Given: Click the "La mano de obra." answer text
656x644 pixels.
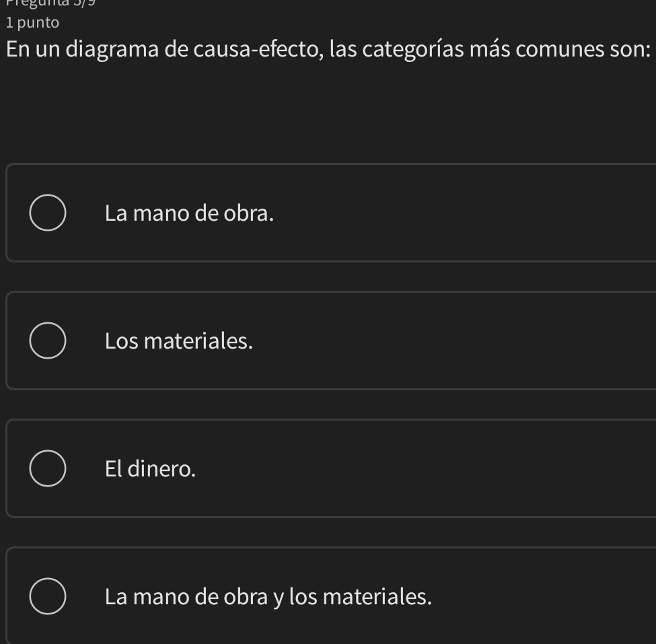Looking at the screenshot, I should tap(190, 213).
